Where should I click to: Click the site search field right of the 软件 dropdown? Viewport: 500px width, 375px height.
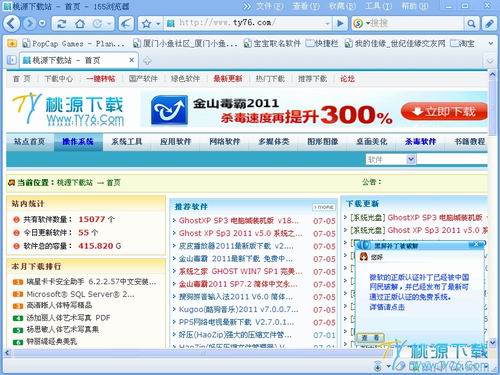point(452,160)
